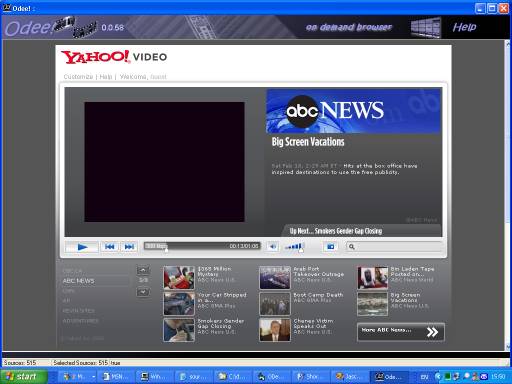Open 'Cheney Victim Speaks Out' title text
The height and width of the screenshot is (384, 512).
coord(313,323)
